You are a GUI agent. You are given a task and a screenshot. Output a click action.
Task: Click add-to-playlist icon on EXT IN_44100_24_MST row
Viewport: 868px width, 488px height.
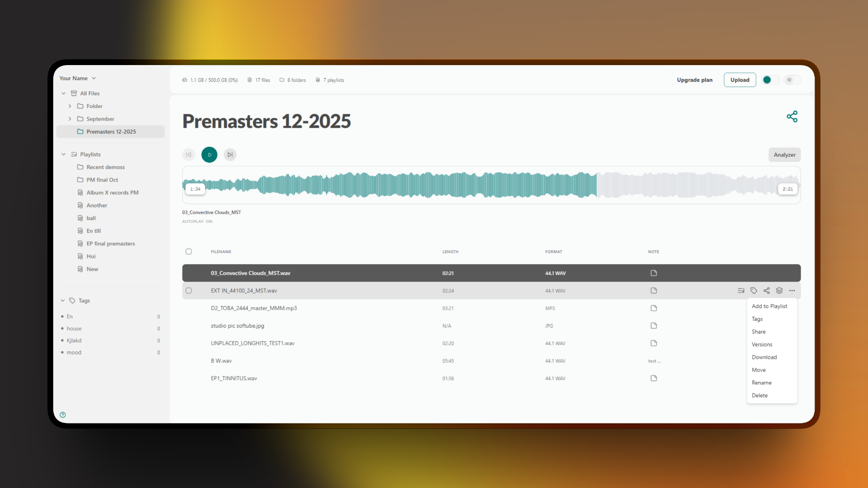click(x=741, y=291)
